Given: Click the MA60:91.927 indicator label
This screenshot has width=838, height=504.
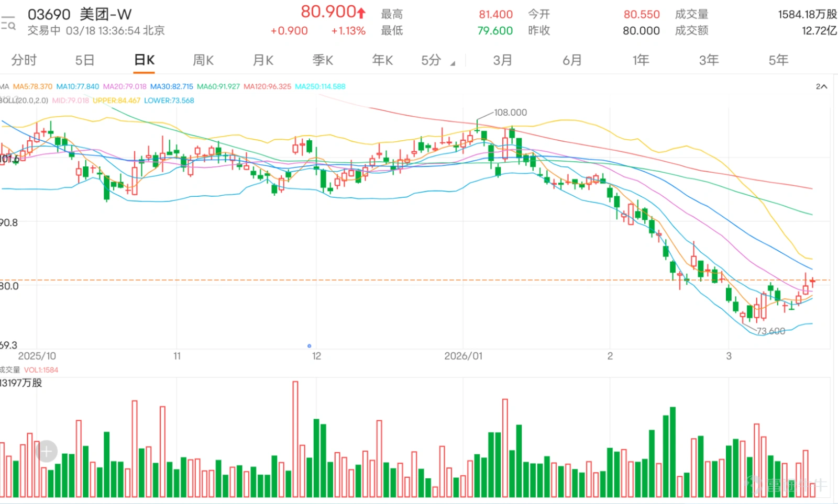Looking at the screenshot, I should (x=218, y=86).
